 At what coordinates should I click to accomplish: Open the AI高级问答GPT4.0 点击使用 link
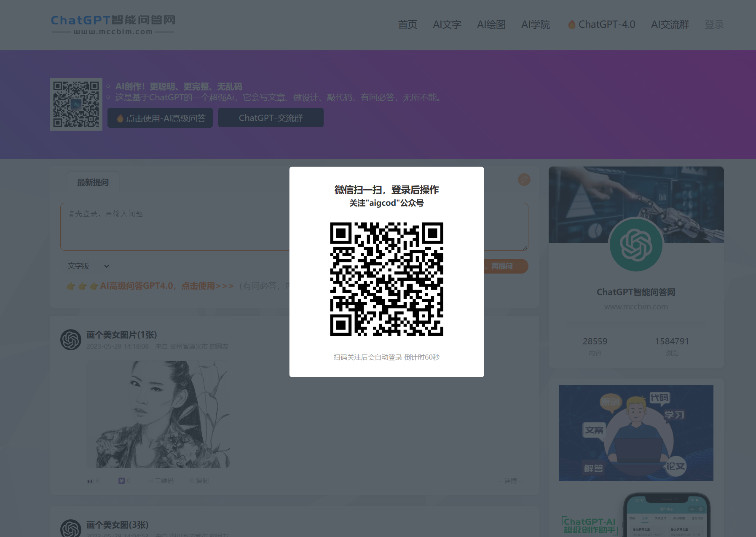[x=166, y=286]
